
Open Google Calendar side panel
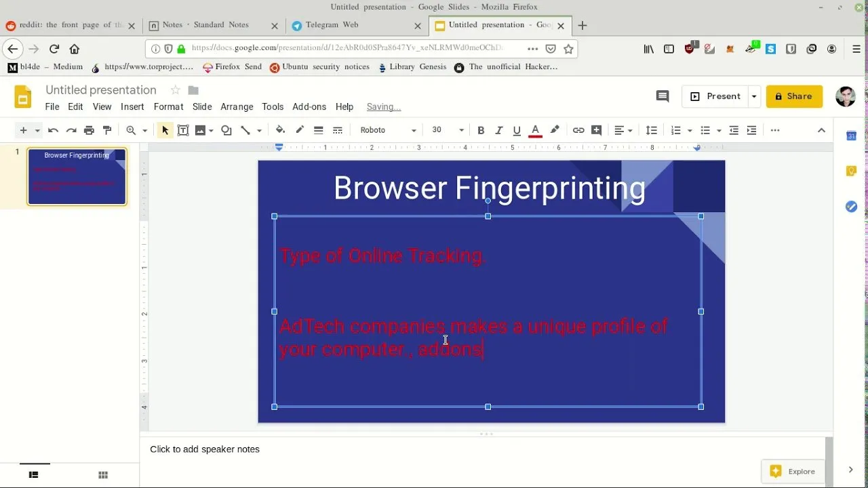(851, 136)
